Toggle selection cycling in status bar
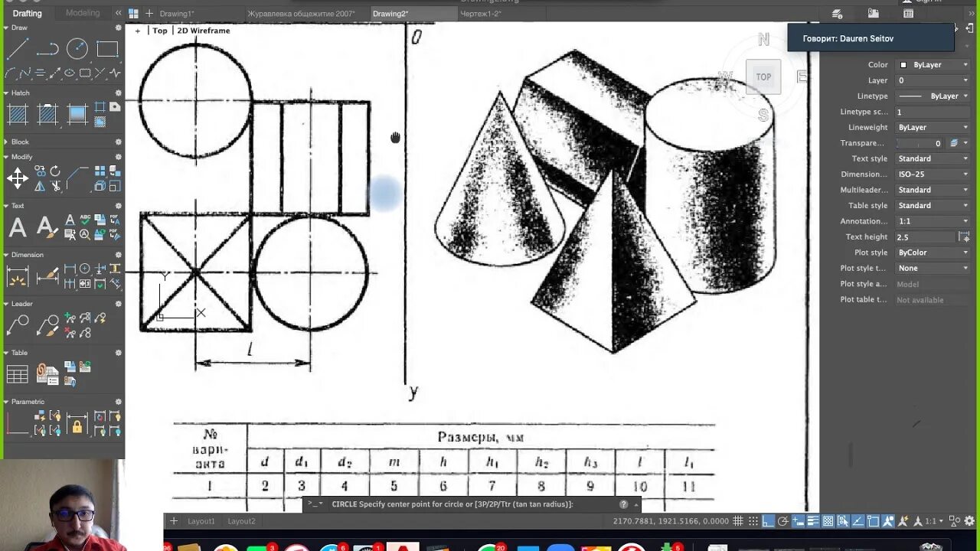Screen dimensions: 980x551 [844, 521]
